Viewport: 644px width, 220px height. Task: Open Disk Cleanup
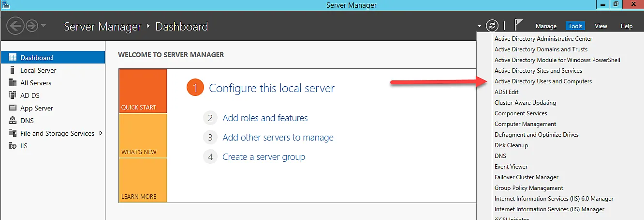[x=511, y=145]
